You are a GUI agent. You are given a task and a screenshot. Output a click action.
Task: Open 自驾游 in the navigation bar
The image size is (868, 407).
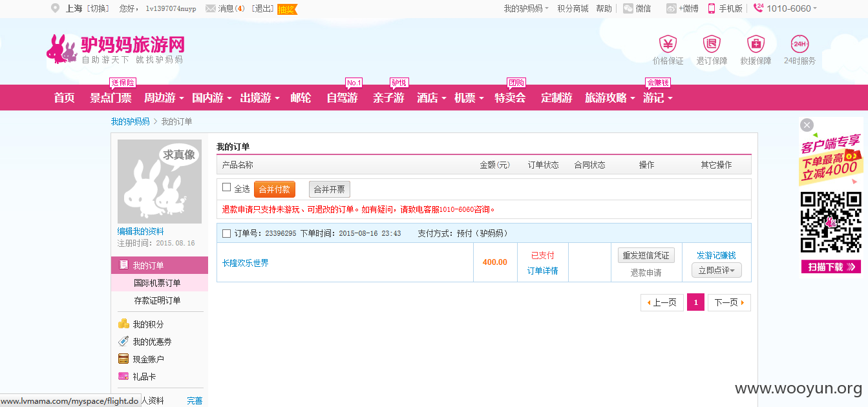point(342,98)
